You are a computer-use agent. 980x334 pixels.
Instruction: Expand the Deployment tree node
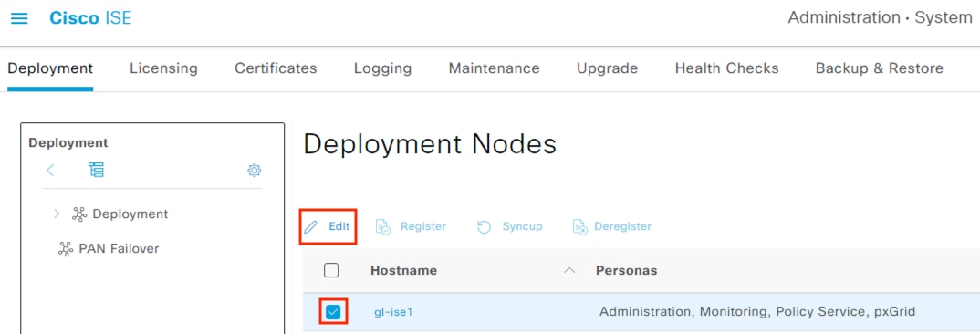tap(57, 214)
